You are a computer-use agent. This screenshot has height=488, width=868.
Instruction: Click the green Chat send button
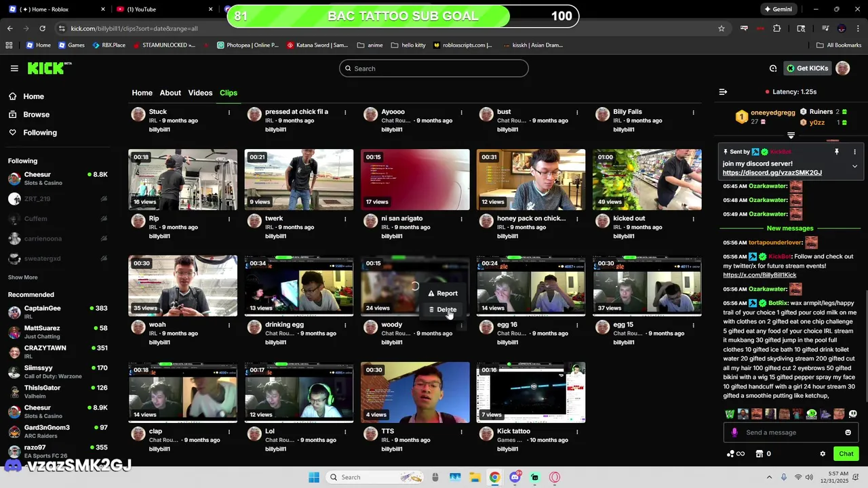[846, 454]
